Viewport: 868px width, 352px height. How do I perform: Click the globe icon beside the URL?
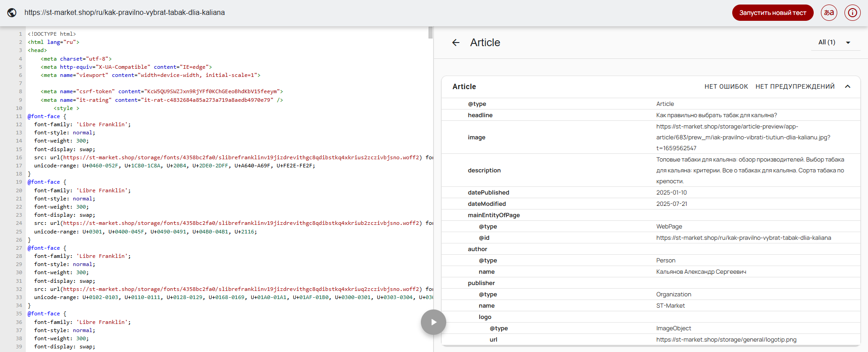click(12, 13)
